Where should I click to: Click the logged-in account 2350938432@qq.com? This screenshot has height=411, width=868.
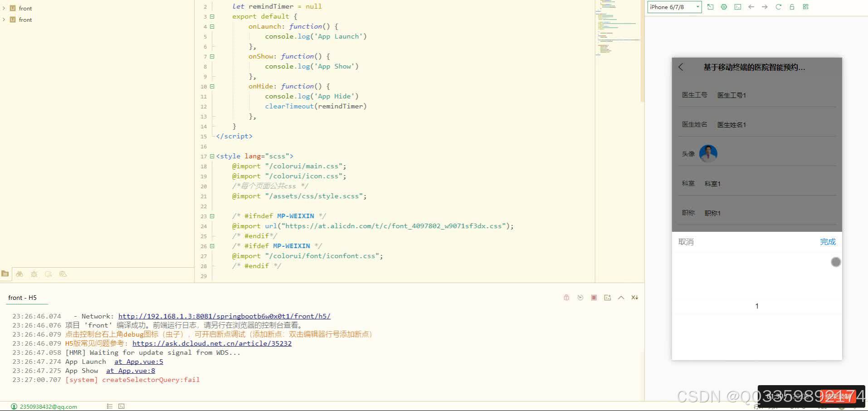pyautogui.click(x=49, y=406)
